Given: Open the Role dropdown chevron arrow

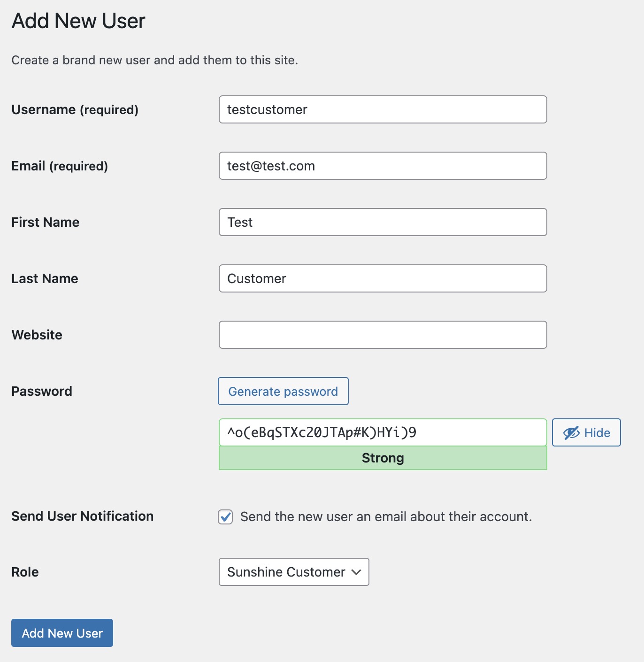Looking at the screenshot, I should 356,572.
